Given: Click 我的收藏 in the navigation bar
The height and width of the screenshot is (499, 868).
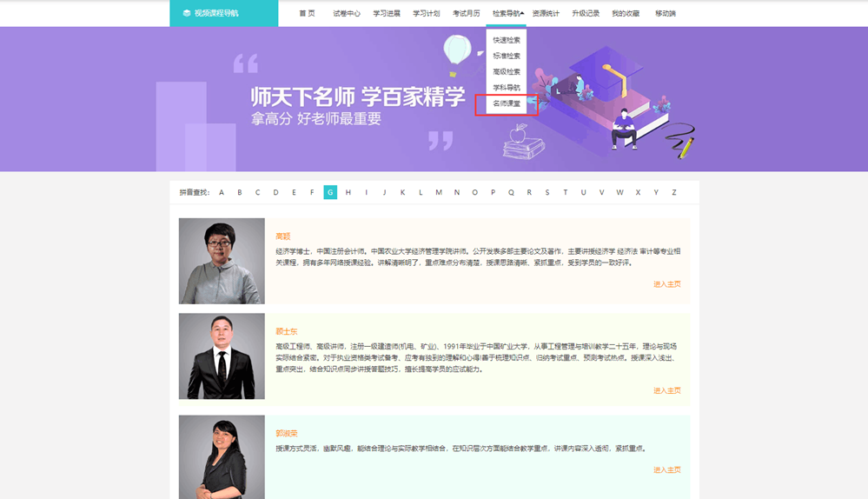Looking at the screenshot, I should 626,13.
